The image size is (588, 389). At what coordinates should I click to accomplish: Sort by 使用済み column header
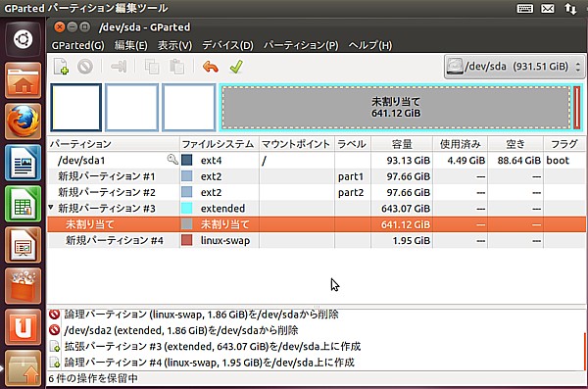pos(461,144)
